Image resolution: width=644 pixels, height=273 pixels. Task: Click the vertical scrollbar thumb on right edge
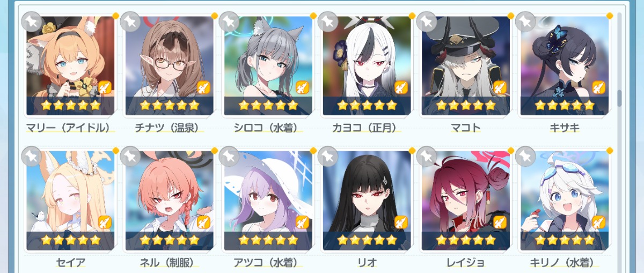click(619, 98)
